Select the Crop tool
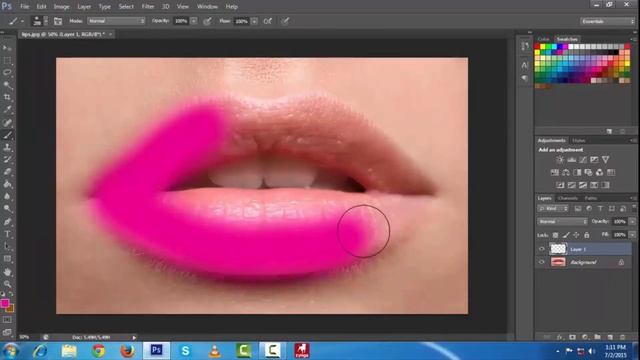 (x=7, y=97)
